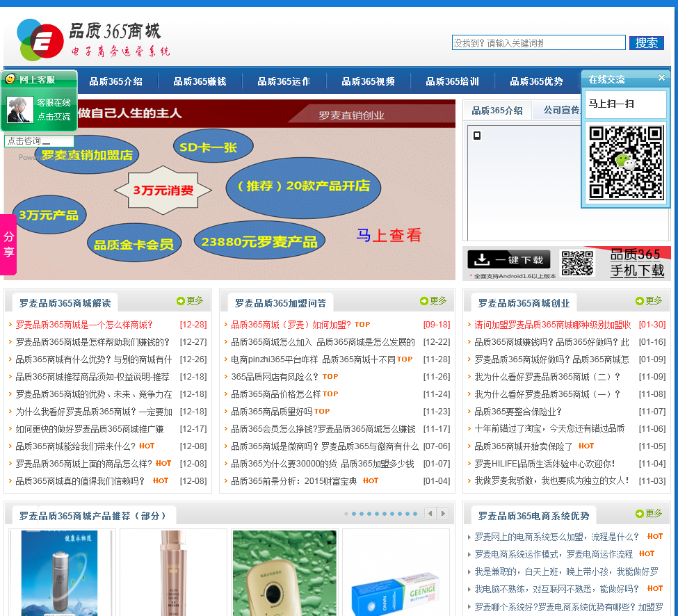The image size is (678, 616).
Task: Open the cosmetic bottle product thumbnail
Action: [173, 573]
